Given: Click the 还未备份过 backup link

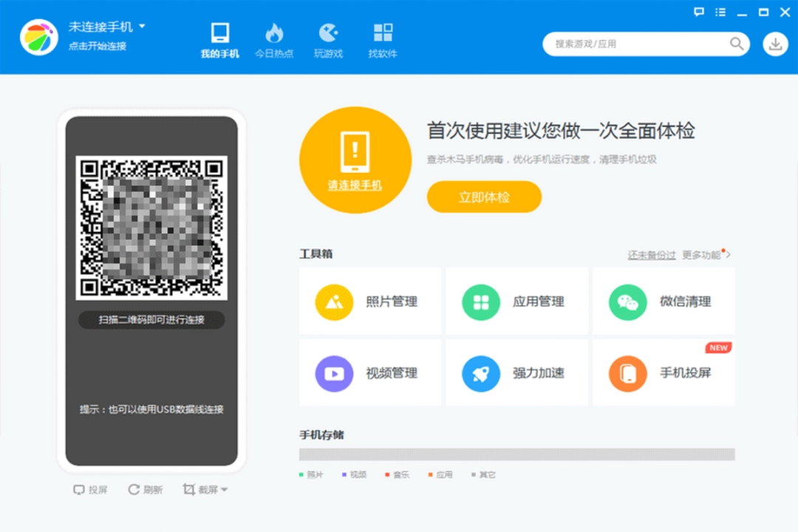Looking at the screenshot, I should 651,254.
